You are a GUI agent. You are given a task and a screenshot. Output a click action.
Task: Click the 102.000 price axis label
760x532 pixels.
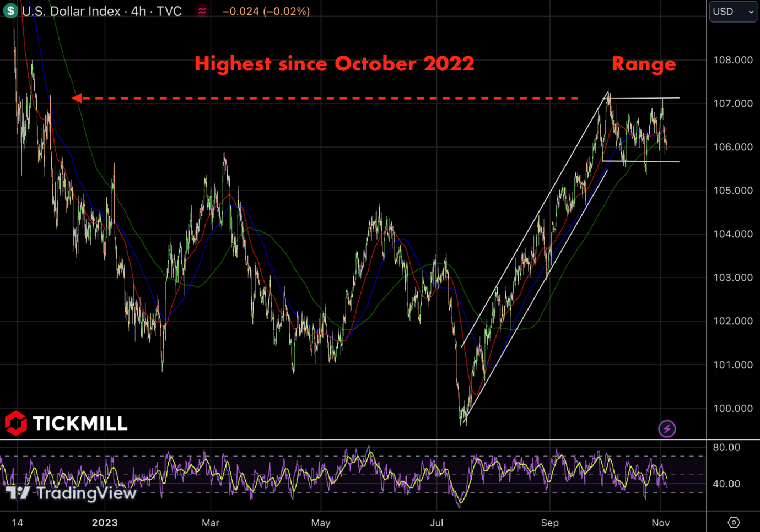[x=732, y=321]
